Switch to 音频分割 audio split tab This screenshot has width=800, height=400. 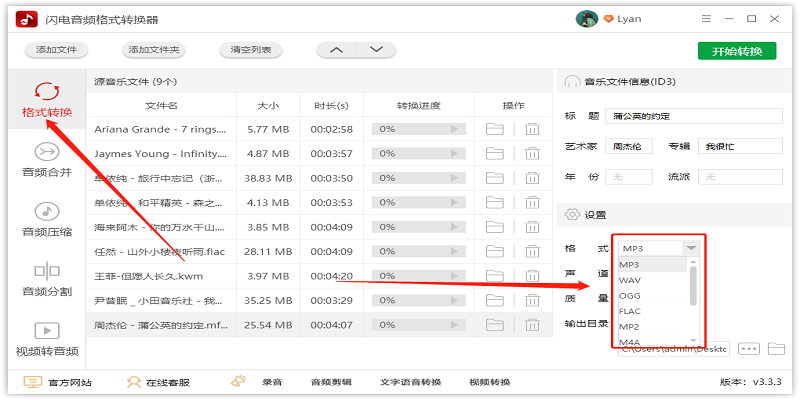coord(47,280)
